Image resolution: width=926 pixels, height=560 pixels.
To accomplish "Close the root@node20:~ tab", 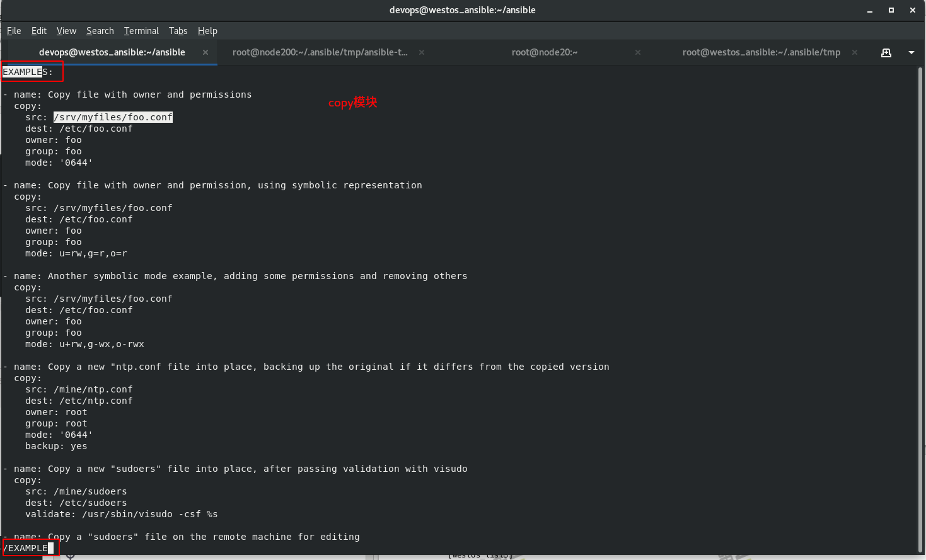I will point(638,52).
